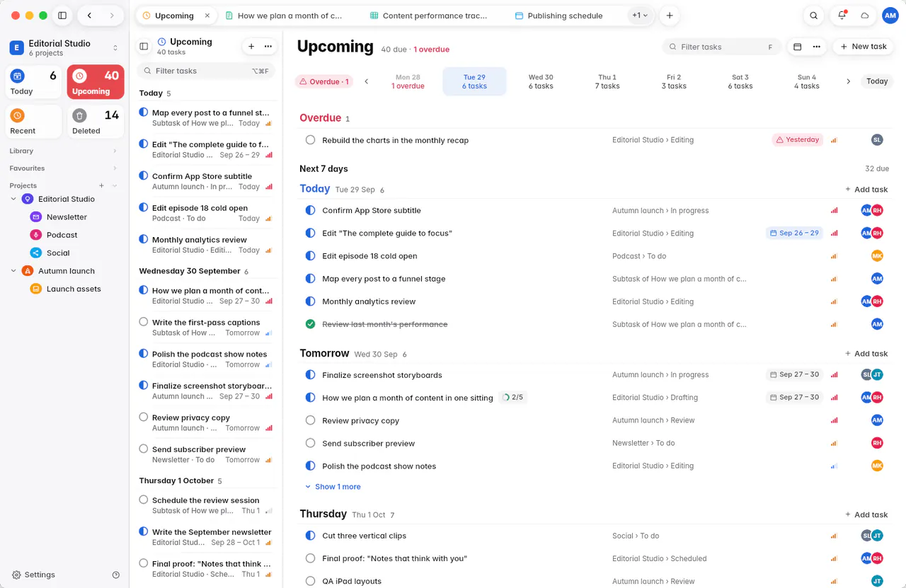The height and width of the screenshot is (588, 906).
Task: Click the 2/5 subtask progress indicator
Action: [512, 398]
